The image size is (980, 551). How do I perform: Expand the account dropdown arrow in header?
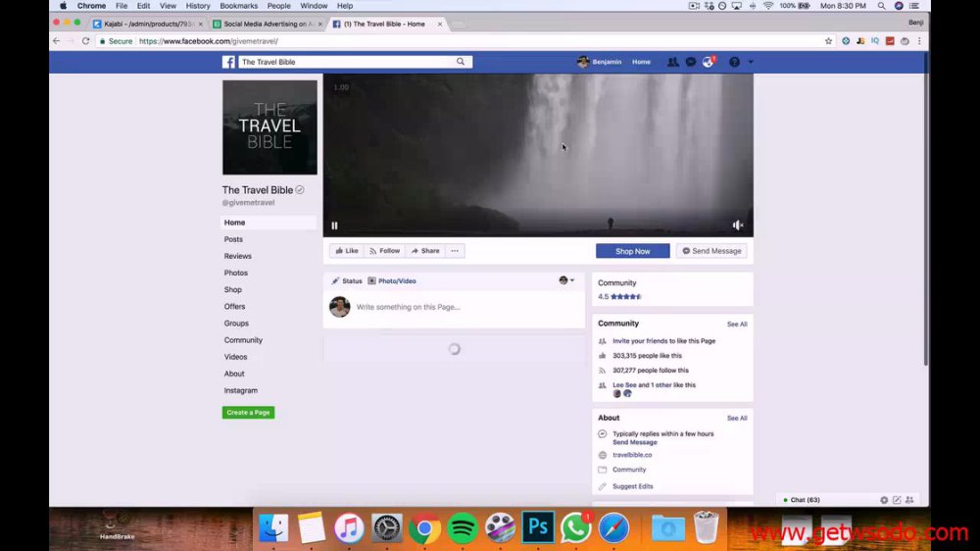(x=751, y=62)
